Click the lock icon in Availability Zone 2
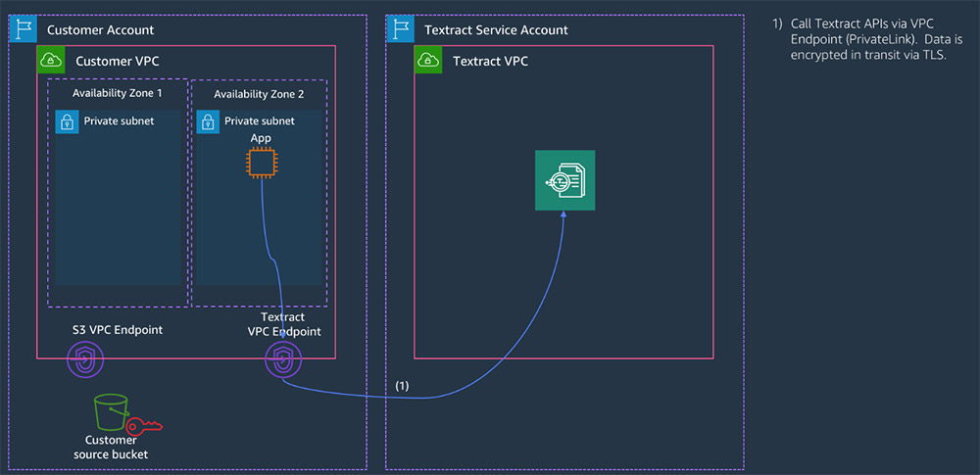Viewport: 980px width, 475px height. [208, 121]
